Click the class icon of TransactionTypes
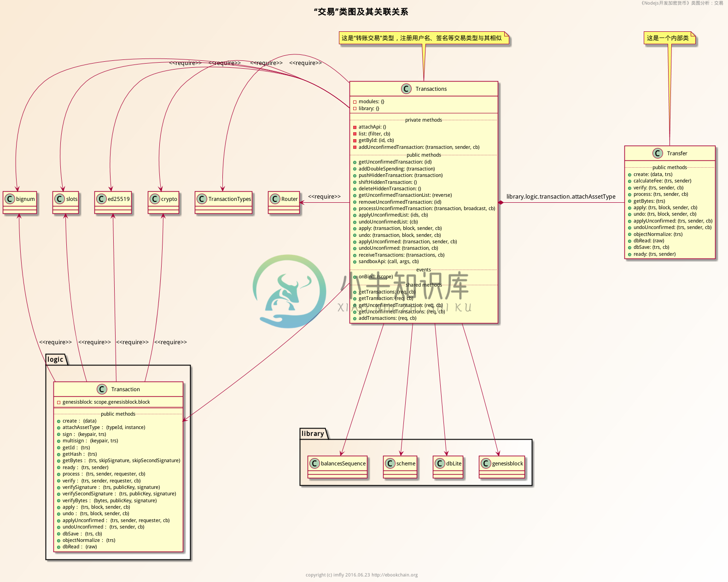Screen dimensions: 728x582 point(202,199)
